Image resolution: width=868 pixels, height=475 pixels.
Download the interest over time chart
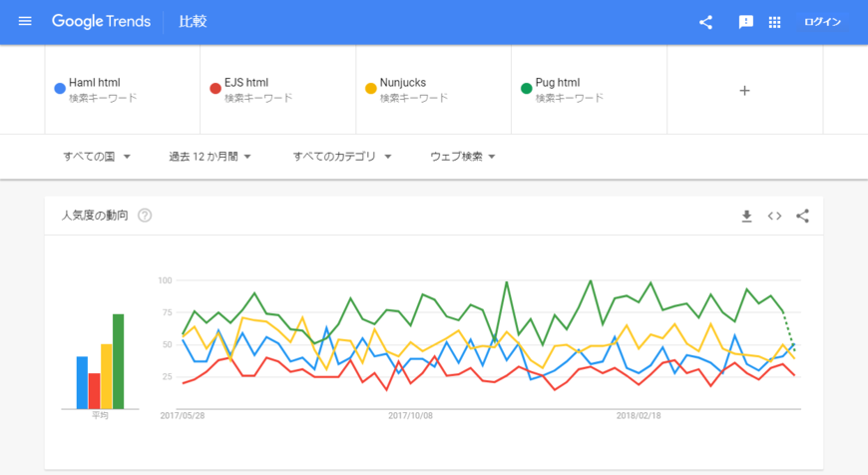[x=746, y=216]
